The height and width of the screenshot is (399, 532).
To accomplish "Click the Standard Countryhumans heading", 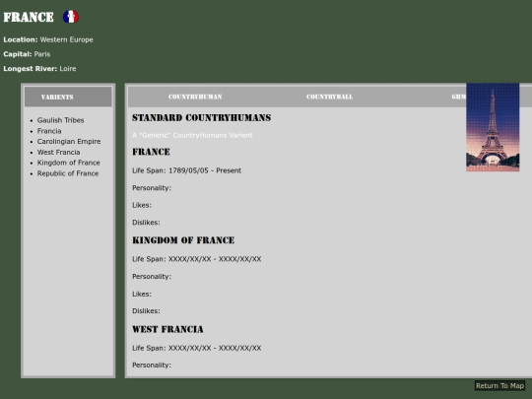I will pyautogui.click(x=202, y=118).
